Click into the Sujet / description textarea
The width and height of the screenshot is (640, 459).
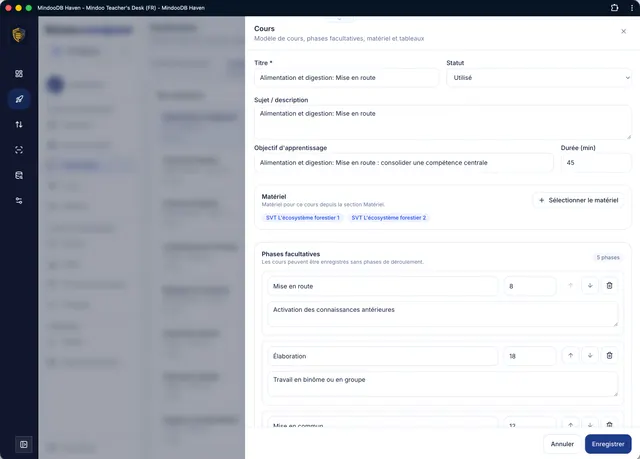click(443, 122)
